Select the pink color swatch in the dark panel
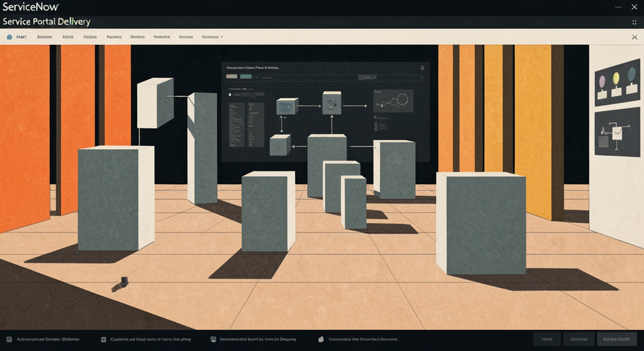The width and height of the screenshot is (644, 351). click(x=232, y=77)
